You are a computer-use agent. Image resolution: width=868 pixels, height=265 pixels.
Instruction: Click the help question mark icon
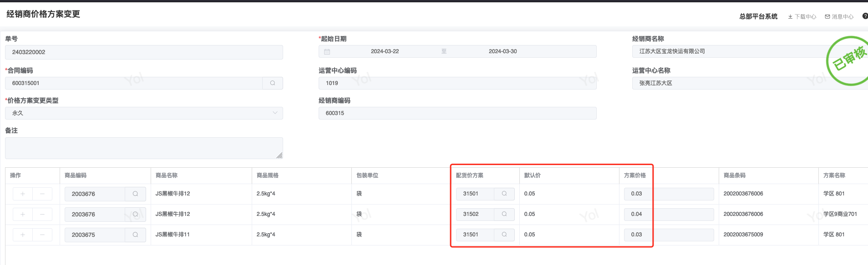[x=865, y=16]
